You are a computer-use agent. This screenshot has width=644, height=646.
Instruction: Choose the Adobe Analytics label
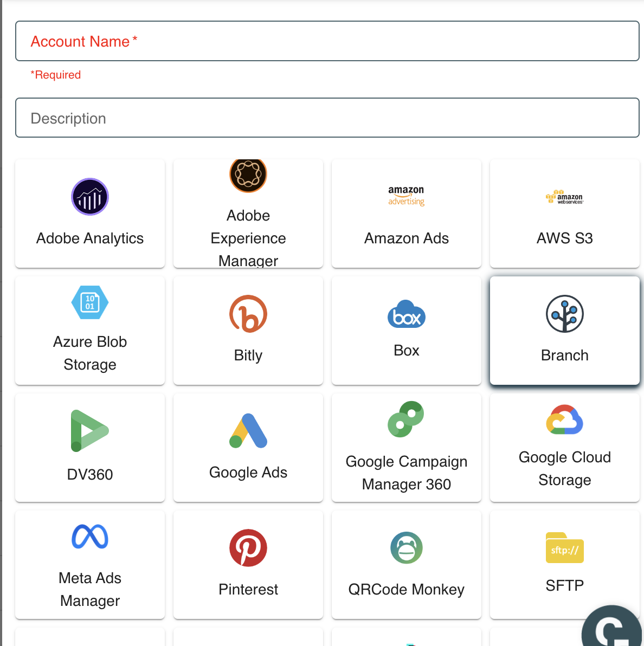pos(90,238)
